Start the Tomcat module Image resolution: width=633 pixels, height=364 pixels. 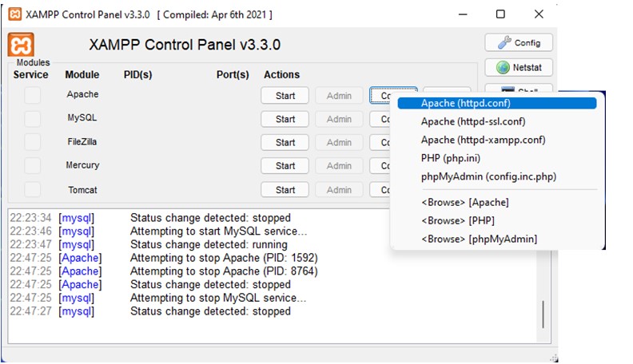pyautogui.click(x=285, y=189)
